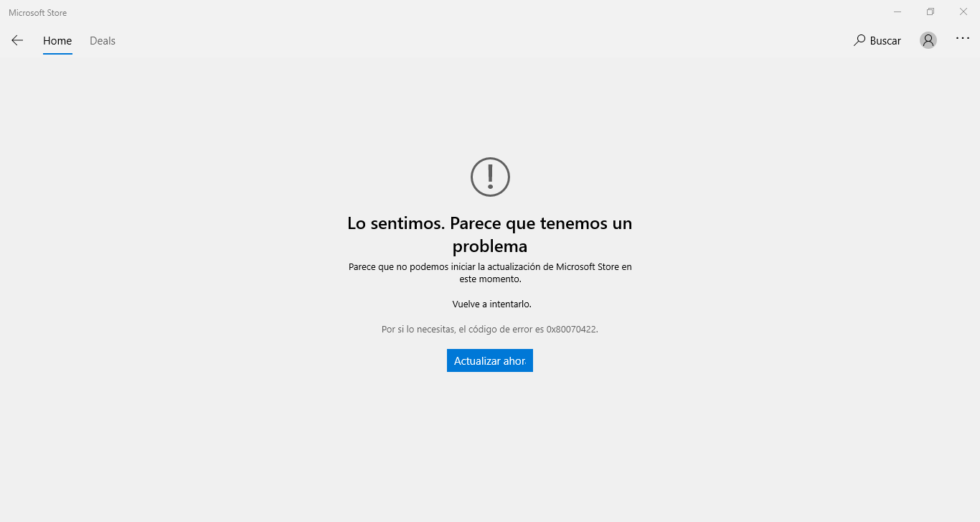Viewport: 980px width, 522px height.
Task: Click the Actualizar ahora button
Action: click(x=490, y=360)
